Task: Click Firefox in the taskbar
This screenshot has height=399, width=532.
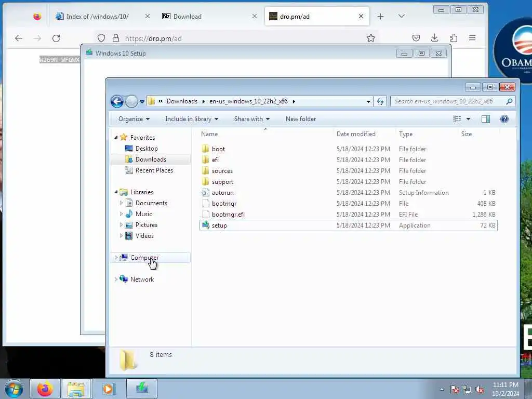Action: tap(45, 389)
